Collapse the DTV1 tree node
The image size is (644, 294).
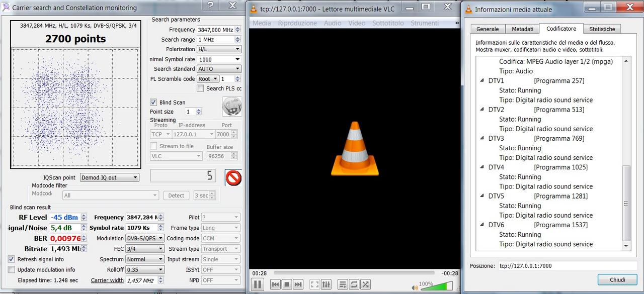[x=483, y=80]
